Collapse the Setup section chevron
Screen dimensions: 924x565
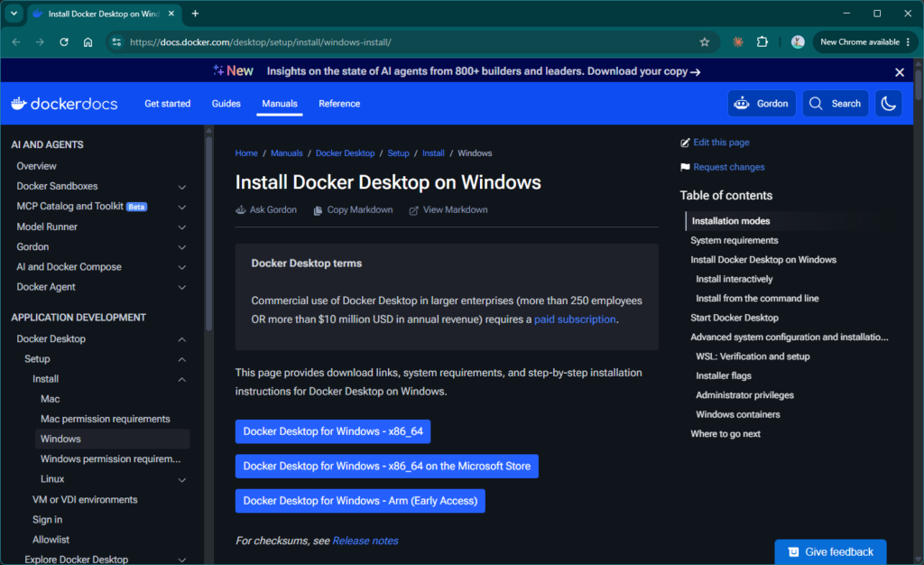tap(182, 359)
